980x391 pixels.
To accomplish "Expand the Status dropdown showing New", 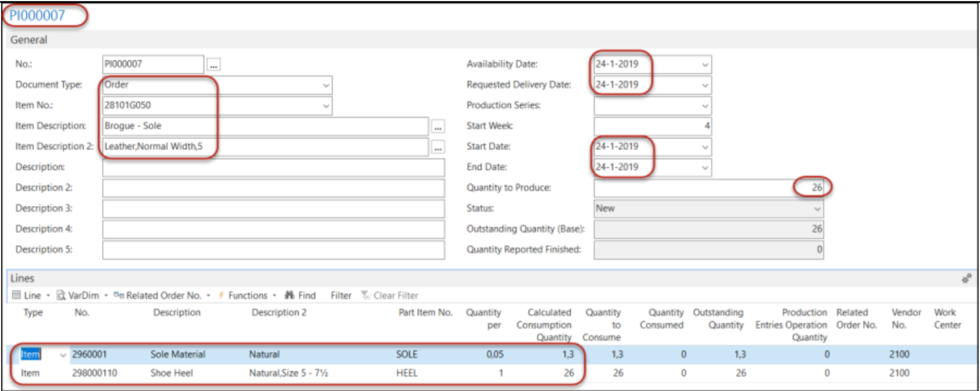I will 816,208.
